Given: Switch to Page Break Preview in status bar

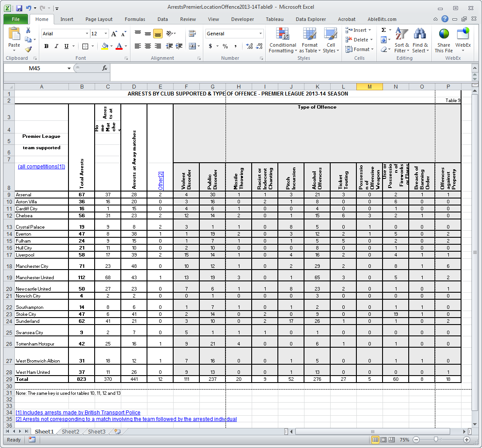Looking at the screenshot, I should pyautogui.click(x=391, y=440).
